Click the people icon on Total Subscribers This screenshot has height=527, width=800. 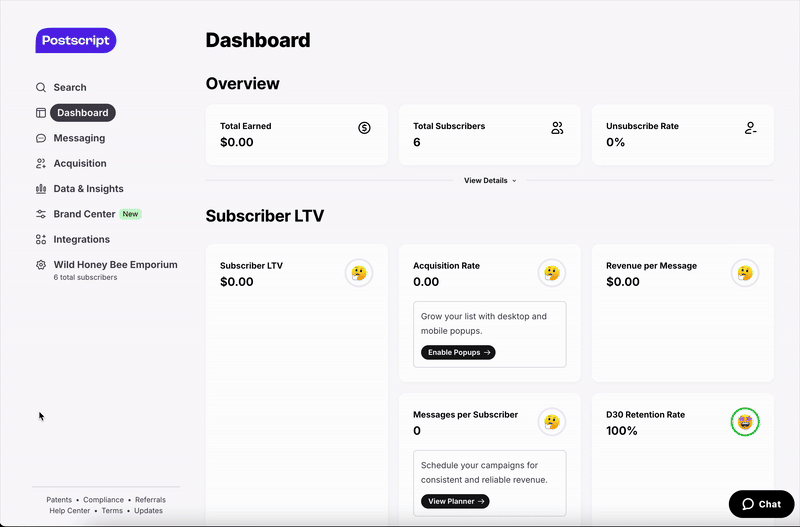tap(557, 128)
